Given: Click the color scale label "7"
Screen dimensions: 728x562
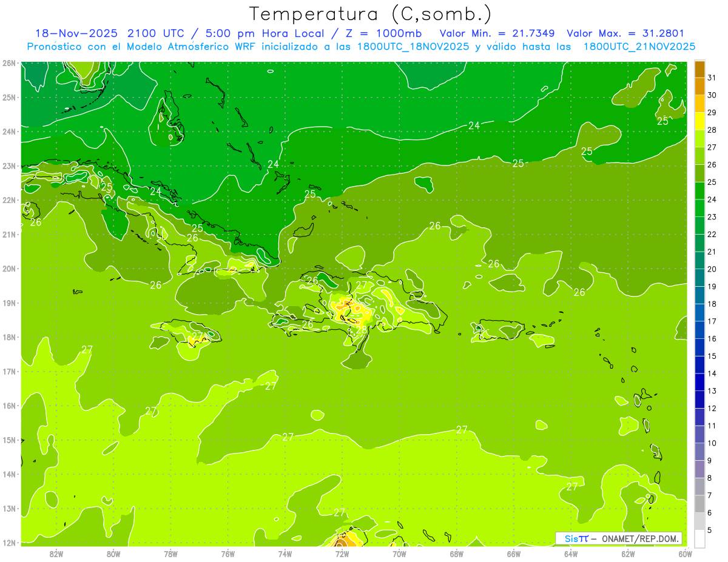Looking at the screenshot, I should coord(709,495).
